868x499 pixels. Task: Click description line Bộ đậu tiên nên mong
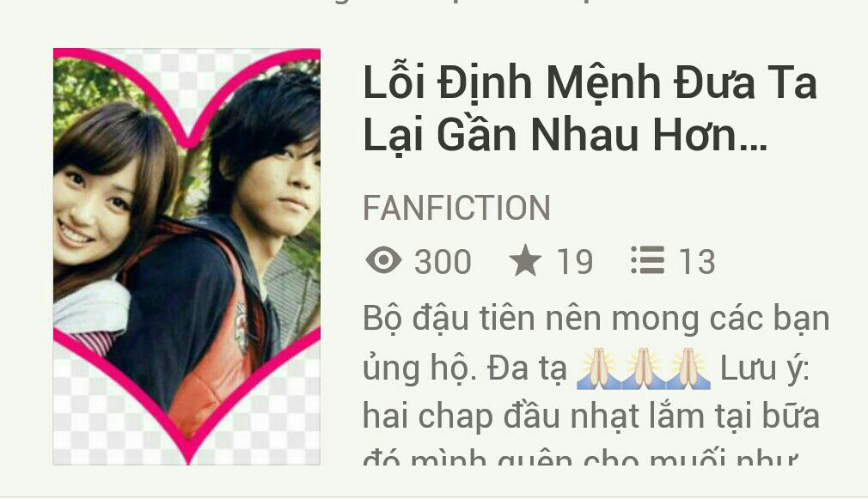coord(596,319)
